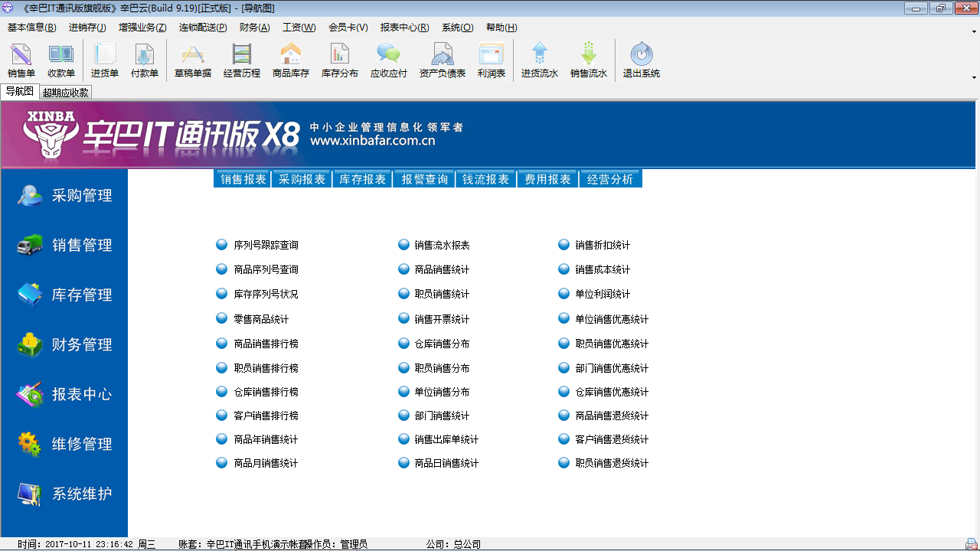Select the 经营分析 report tab

610,179
